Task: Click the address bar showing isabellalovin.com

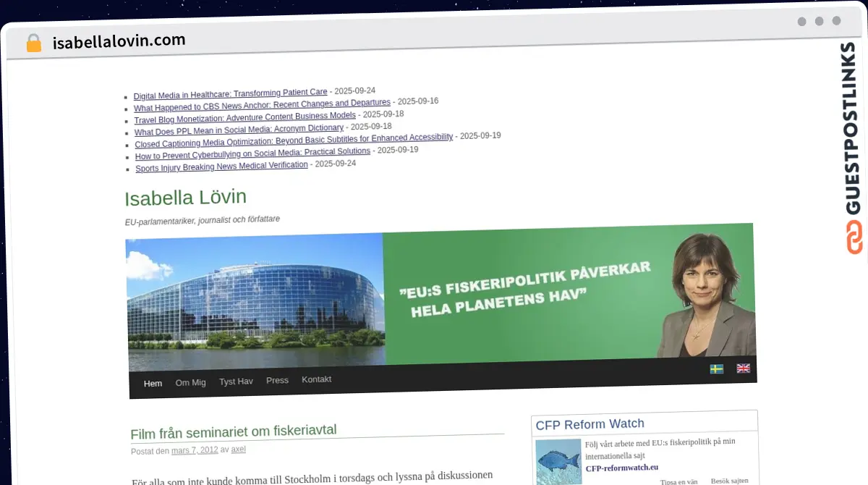Action: point(118,40)
